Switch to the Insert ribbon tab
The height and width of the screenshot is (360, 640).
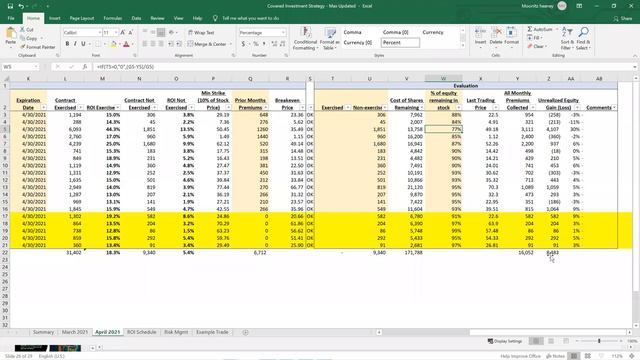pos(54,18)
